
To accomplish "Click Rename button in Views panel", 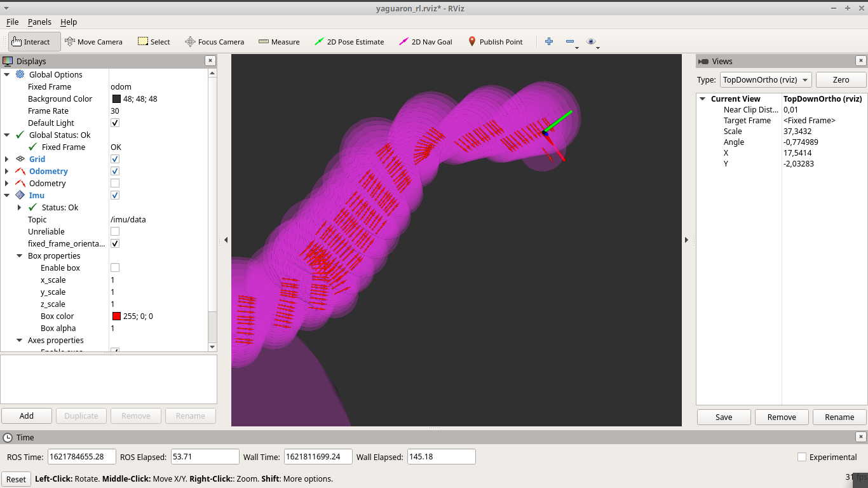I will pos(839,417).
